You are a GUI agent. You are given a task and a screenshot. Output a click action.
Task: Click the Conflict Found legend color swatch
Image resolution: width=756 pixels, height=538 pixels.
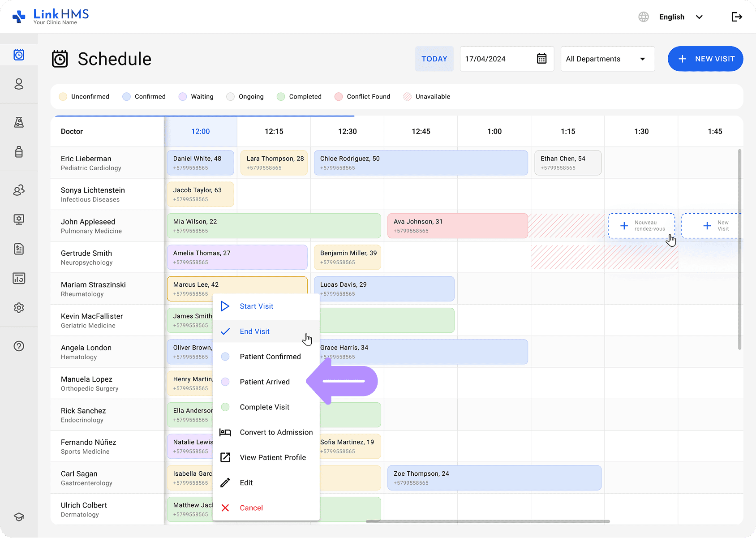pyautogui.click(x=339, y=97)
